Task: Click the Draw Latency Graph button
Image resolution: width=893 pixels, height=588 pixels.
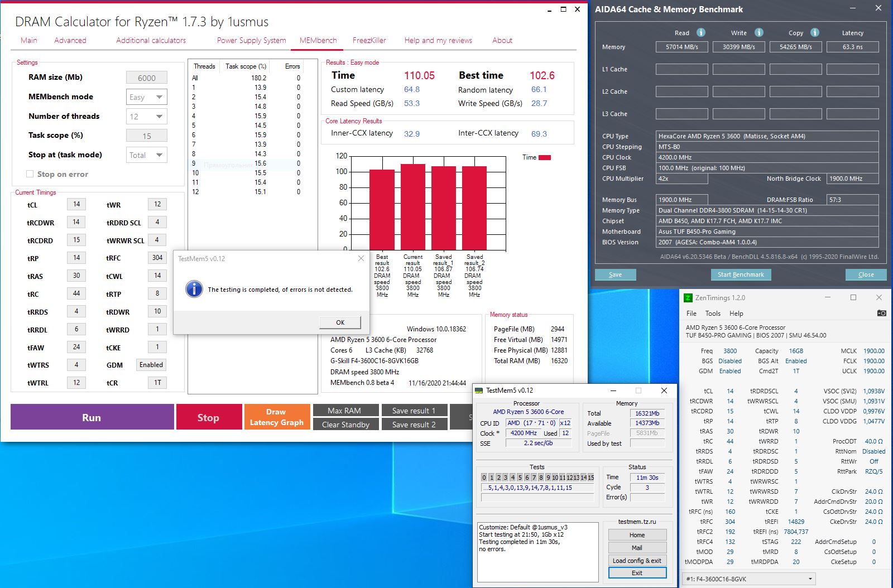Action: (277, 417)
